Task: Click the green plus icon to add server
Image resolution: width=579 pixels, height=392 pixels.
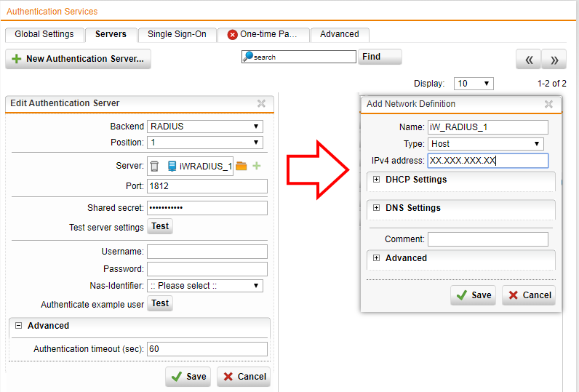Action: pos(256,167)
